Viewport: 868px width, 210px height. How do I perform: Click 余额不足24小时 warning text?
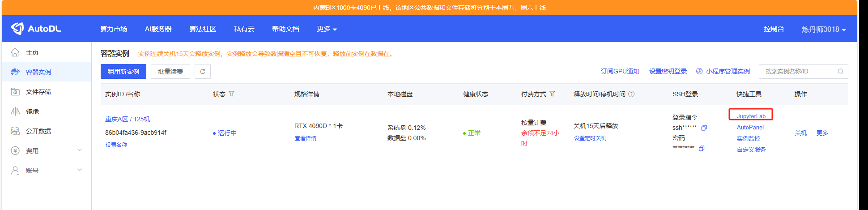point(540,138)
